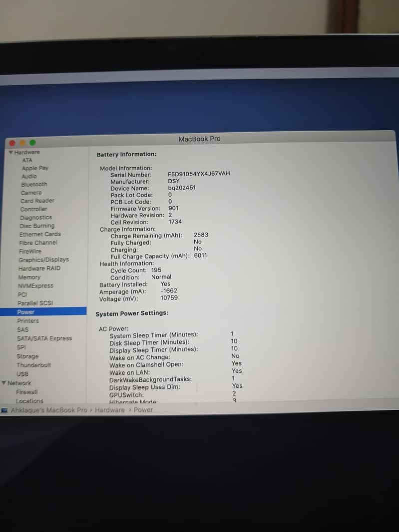399x532 pixels.
Task: Click the System Power Settings heading
Action: pyautogui.click(x=132, y=313)
